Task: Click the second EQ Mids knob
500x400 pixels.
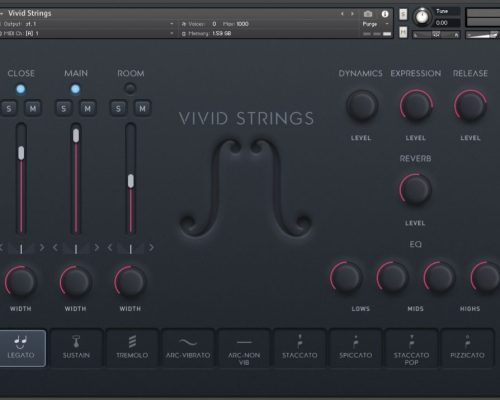Action: point(439,277)
